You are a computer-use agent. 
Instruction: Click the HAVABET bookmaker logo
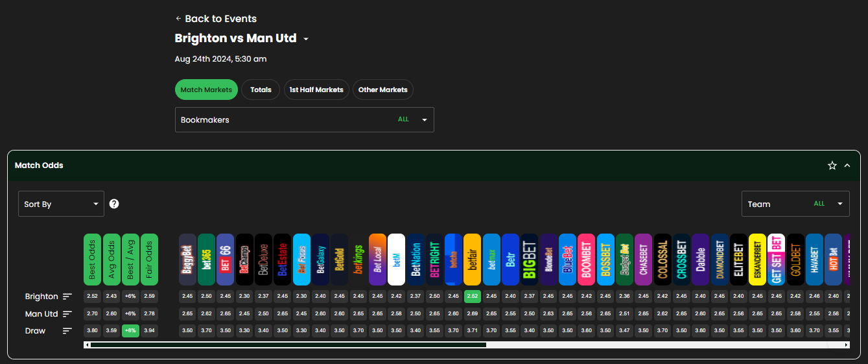click(814, 260)
